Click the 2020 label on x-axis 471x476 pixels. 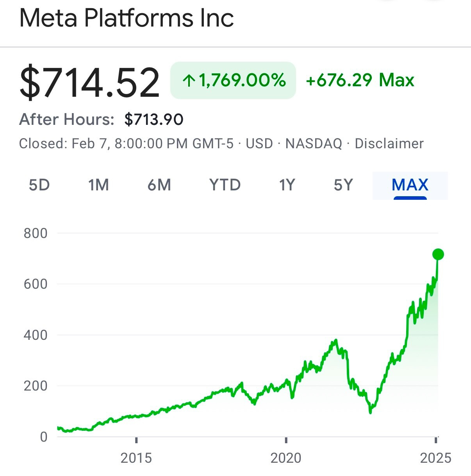tap(286, 458)
